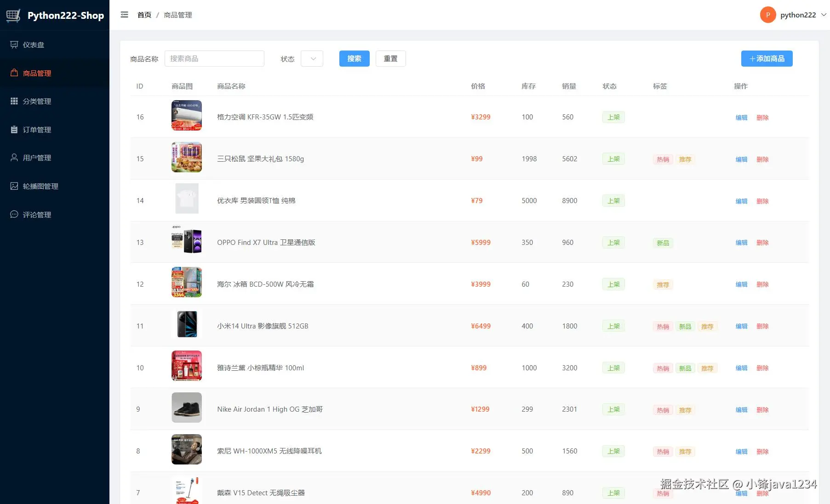Click 编辑 for 优衣库 T恤 row
Image resolution: width=830 pixels, height=504 pixels.
(742, 201)
